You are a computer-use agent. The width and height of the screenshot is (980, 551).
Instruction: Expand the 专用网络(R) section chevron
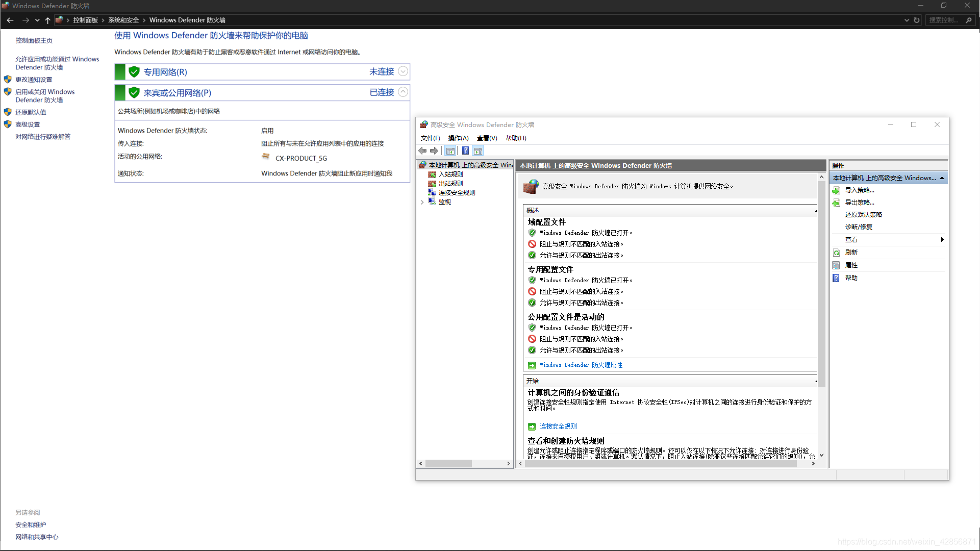(x=403, y=71)
